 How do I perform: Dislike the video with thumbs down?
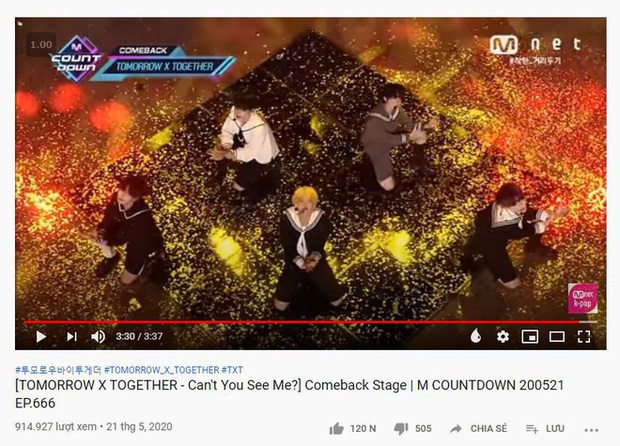tap(413, 429)
